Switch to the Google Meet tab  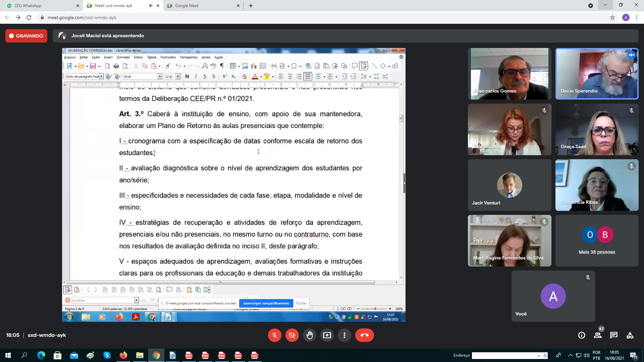[204, 6]
